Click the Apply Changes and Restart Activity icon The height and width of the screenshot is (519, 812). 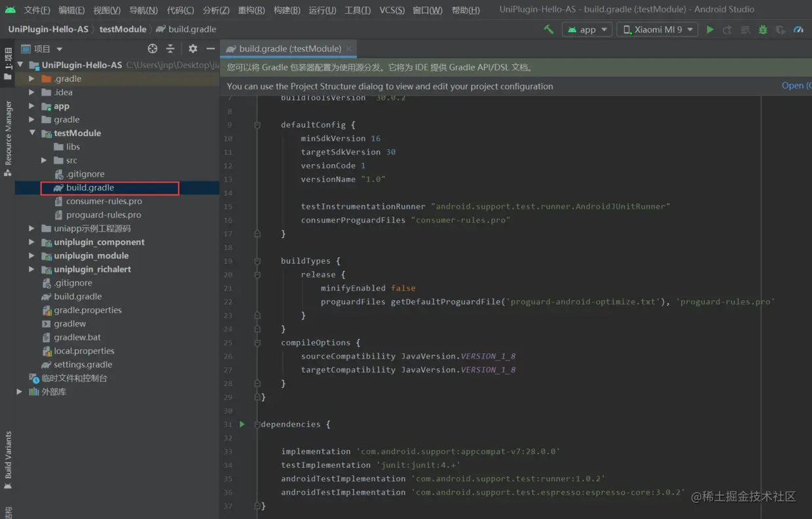(728, 29)
